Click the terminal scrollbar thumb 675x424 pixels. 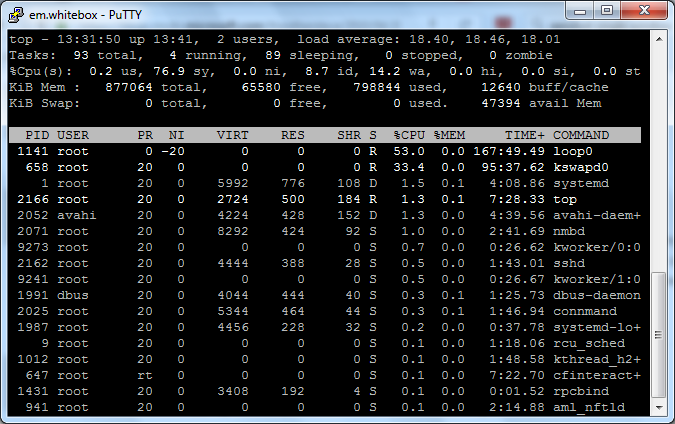click(x=657, y=335)
